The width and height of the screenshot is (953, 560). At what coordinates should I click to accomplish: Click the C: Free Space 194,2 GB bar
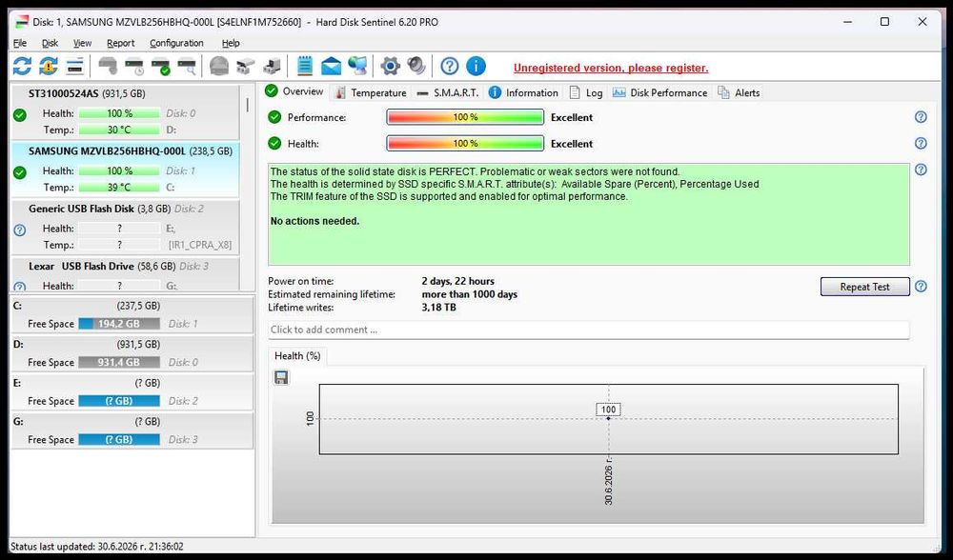tap(119, 324)
